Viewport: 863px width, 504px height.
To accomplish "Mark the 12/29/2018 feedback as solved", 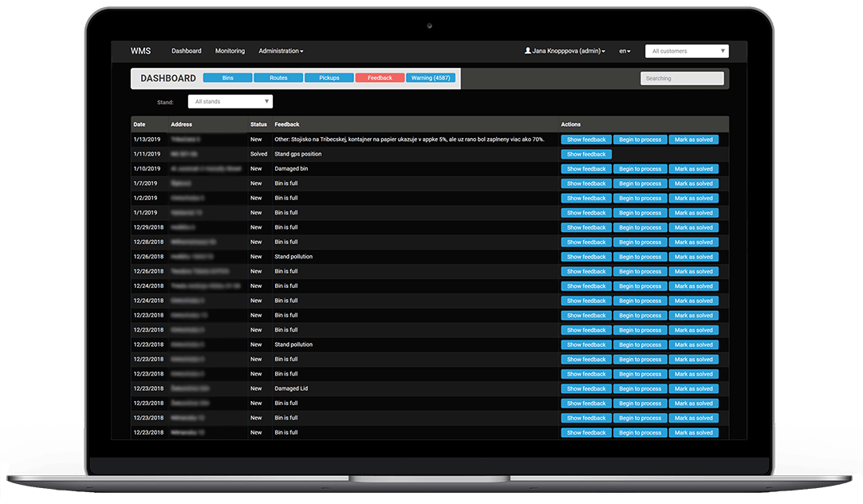I will (693, 228).
